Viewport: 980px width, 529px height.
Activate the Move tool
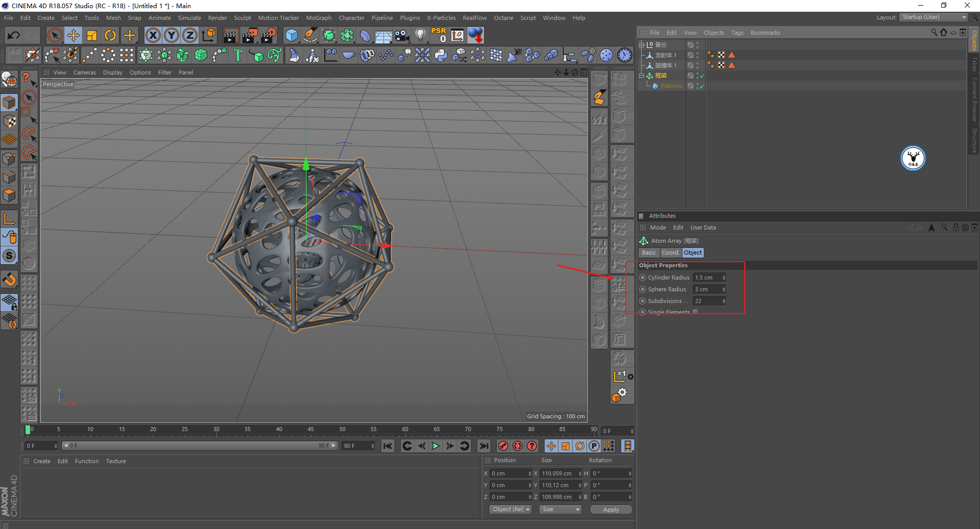pyautogui.click(x=73, y=35)
